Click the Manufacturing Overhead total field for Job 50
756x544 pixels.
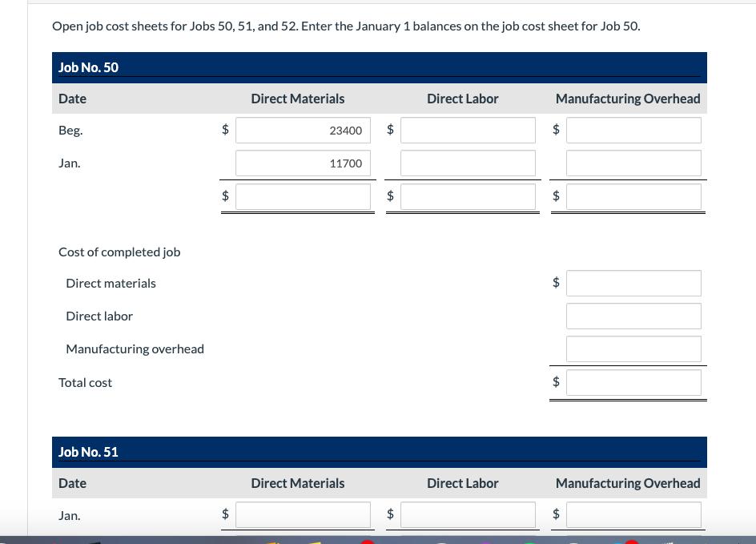pos(633,196)
